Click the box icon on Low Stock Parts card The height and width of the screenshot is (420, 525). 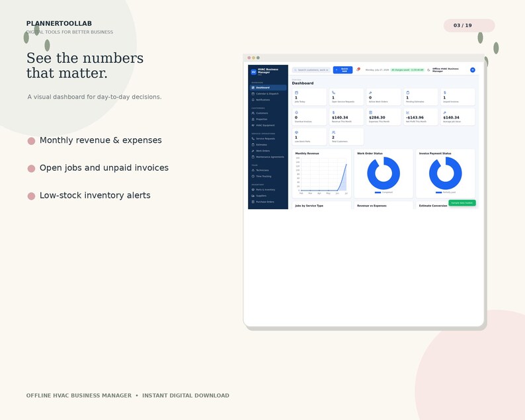coord(296,132)
